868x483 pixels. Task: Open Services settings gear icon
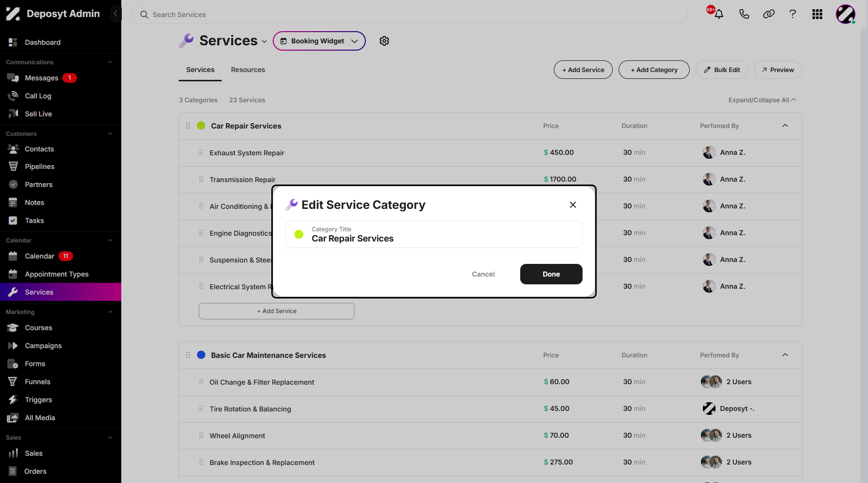point(384,41)
